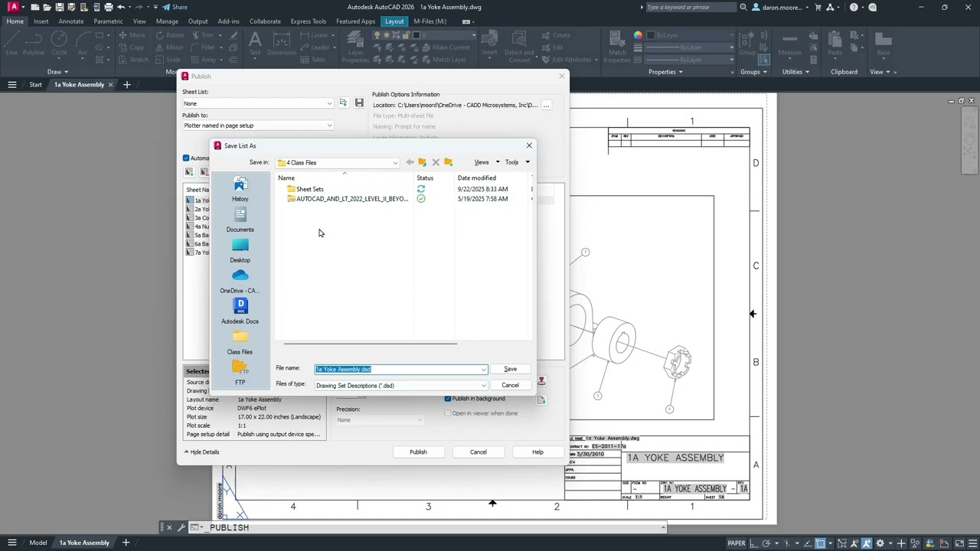The height and width of the screenshot is (551, 980).
Task: Open the Views dropdown menu
Action: click(486, 162)
